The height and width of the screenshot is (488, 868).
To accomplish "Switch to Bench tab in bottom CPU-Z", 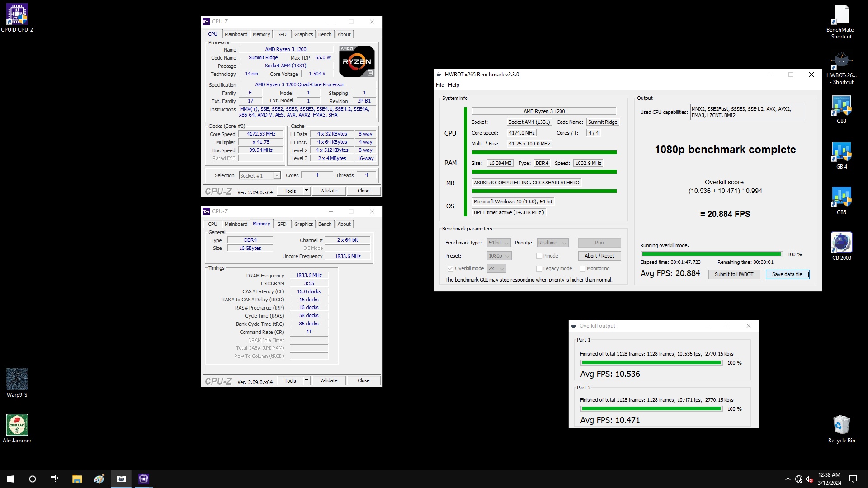I will [325, 224].
